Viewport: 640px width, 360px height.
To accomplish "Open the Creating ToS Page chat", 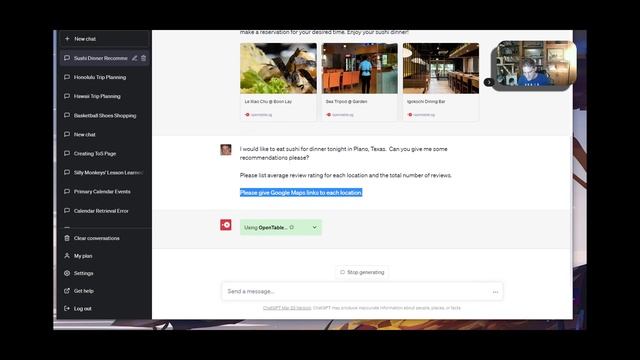I will (x=104, y=153).
